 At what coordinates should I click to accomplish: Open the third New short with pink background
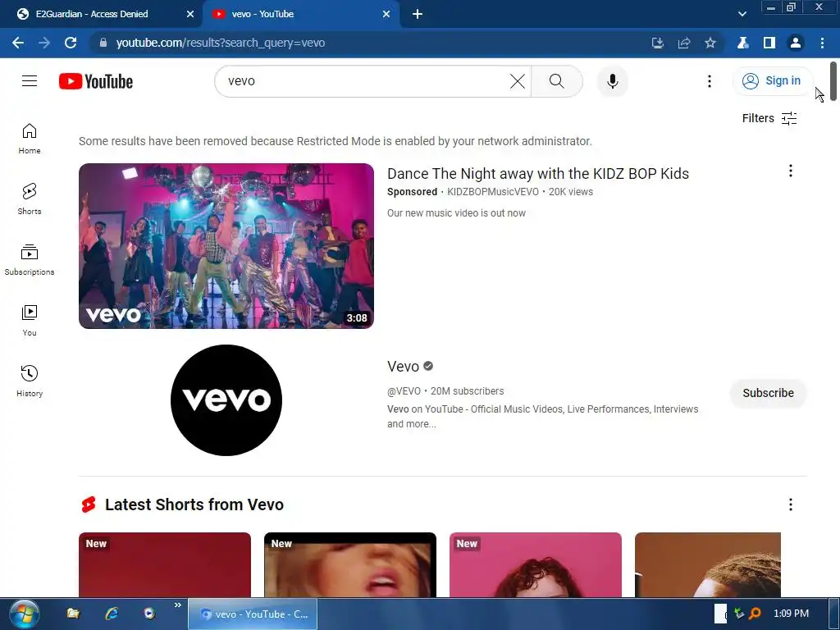point(535,564)
